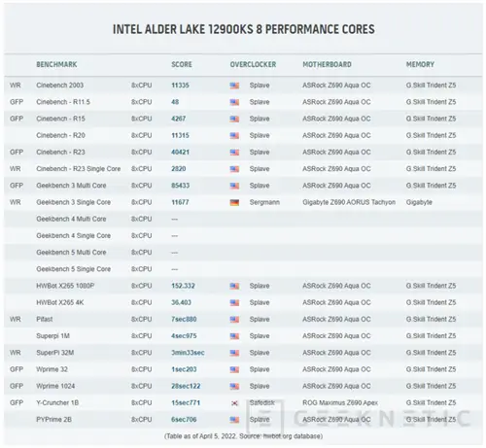
Task: Click Splave in the Cinebench R20 row
Action: (x=260, y=135)
